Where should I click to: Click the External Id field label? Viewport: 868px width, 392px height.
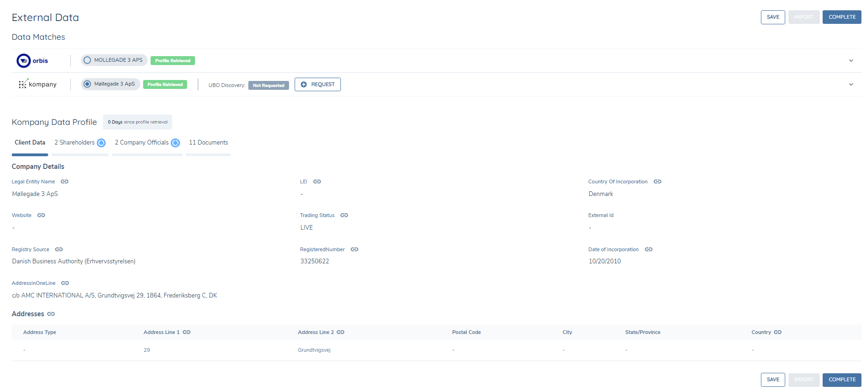(x=601, y=216)
